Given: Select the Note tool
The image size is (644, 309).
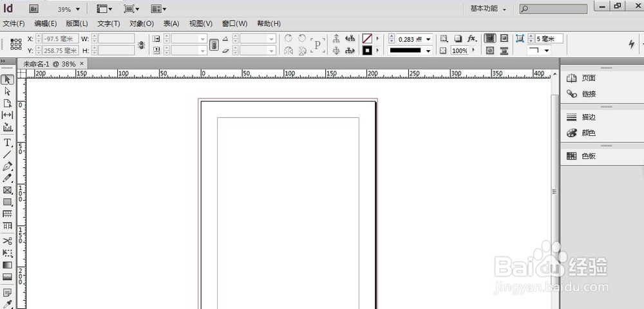Looking at the screenshot, I should click(7, 292).
